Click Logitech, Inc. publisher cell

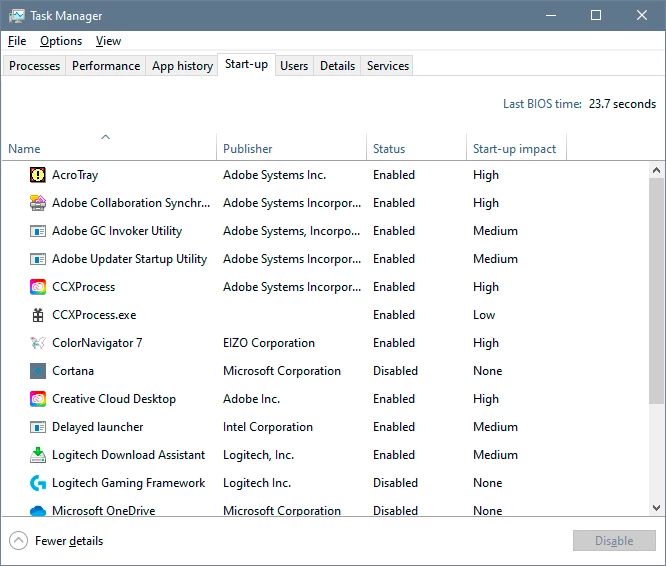259,455
